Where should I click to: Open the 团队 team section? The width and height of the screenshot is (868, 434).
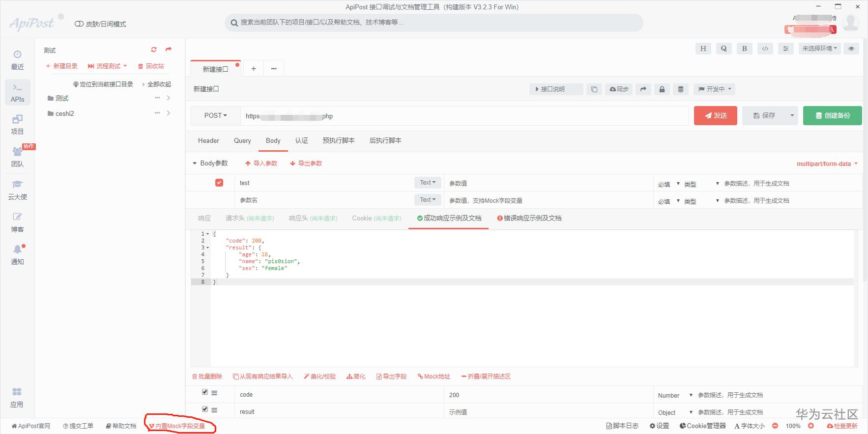coord(17,157)
